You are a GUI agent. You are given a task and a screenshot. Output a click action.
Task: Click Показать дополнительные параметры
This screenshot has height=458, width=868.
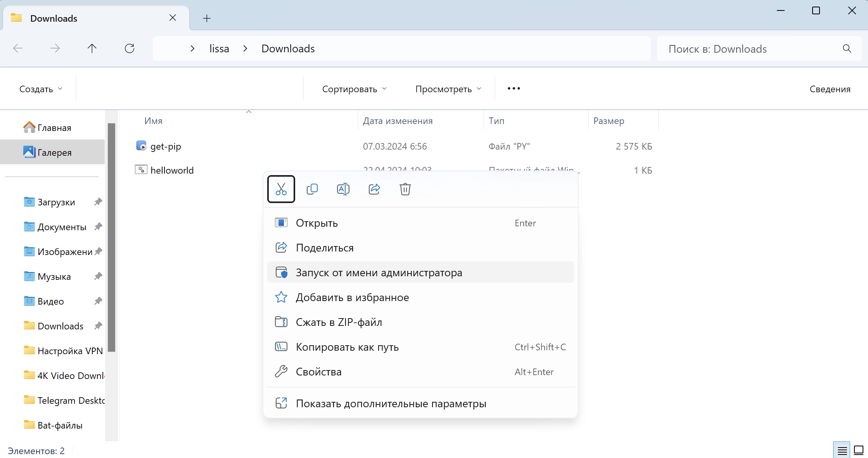[391, 403]
